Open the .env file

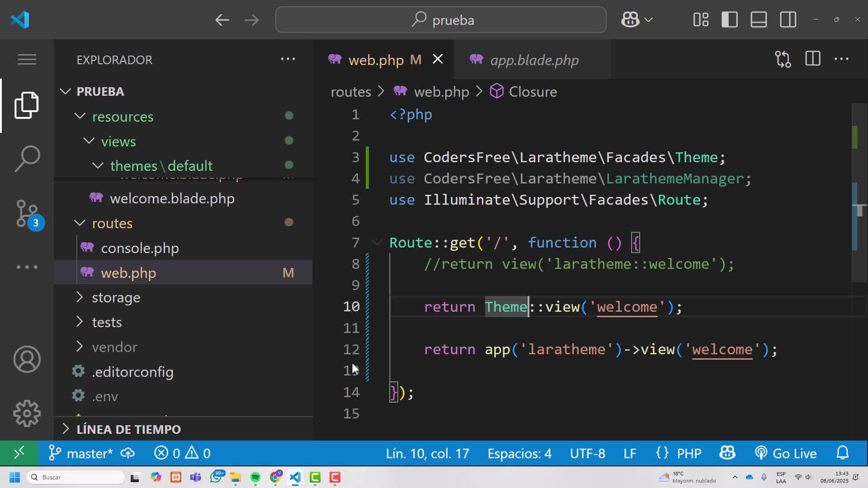tap(105, 396)
